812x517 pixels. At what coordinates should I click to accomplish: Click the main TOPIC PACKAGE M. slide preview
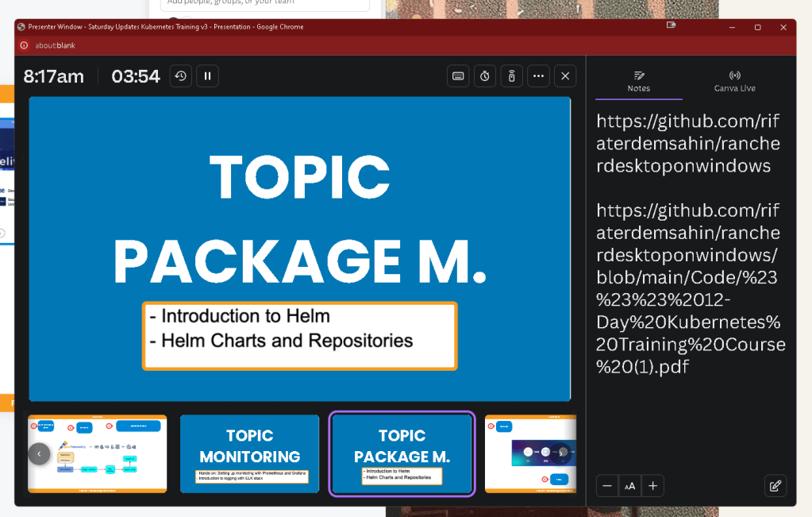[x=300, y=249]
